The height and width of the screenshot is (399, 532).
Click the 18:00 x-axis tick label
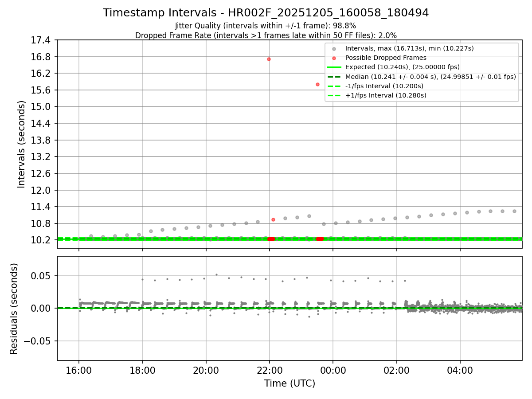[x=142, y=370]
